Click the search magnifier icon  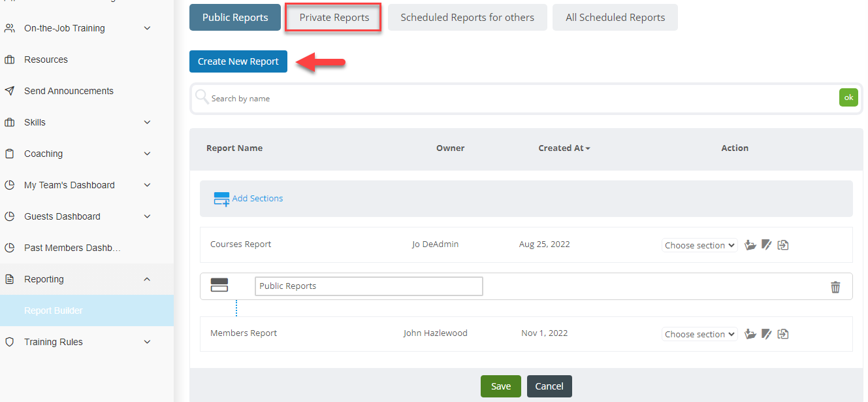point(202,97)
